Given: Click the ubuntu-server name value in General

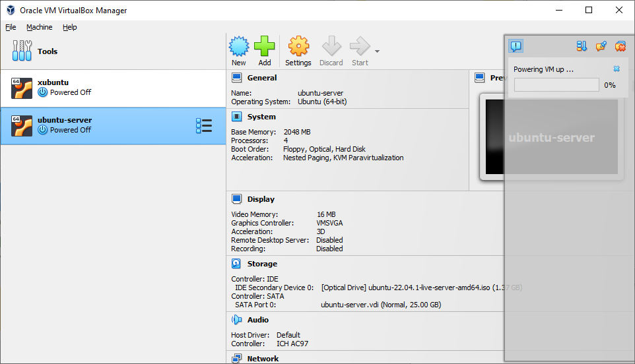Looking at the screenshot, I should 320,93.
